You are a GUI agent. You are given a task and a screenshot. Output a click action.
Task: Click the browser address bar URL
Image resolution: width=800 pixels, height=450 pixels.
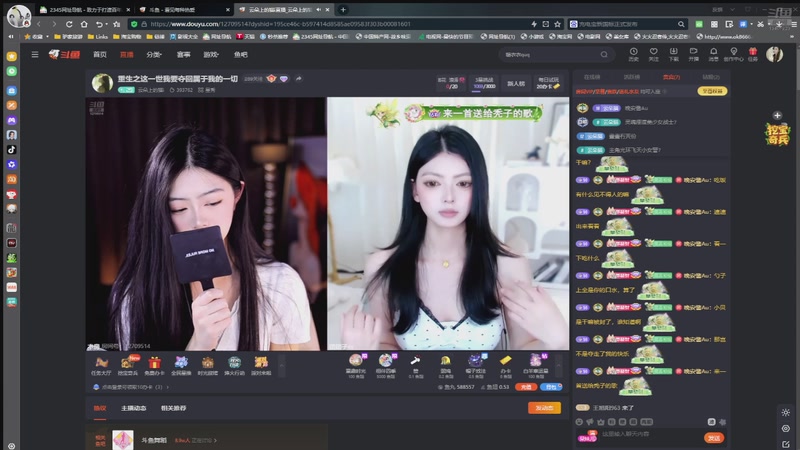pyautogui.click(x=281, y=24)
